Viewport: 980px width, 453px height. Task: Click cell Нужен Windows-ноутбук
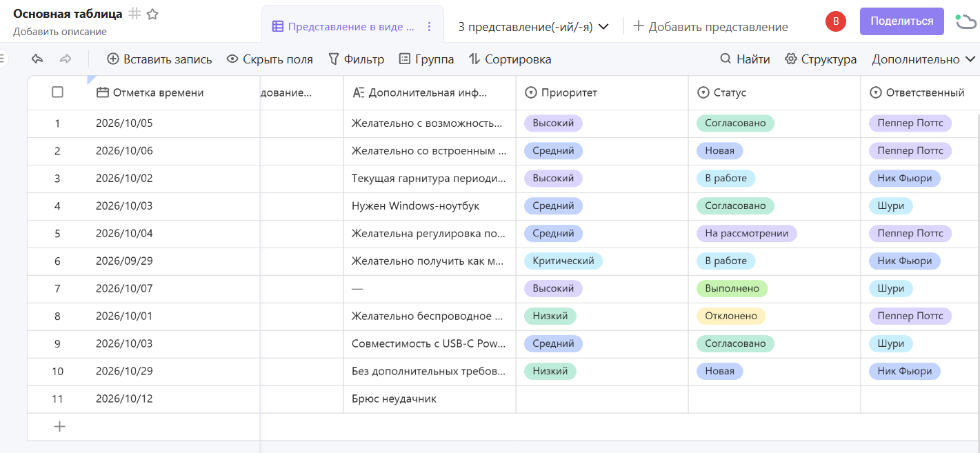tap(430, 206)
